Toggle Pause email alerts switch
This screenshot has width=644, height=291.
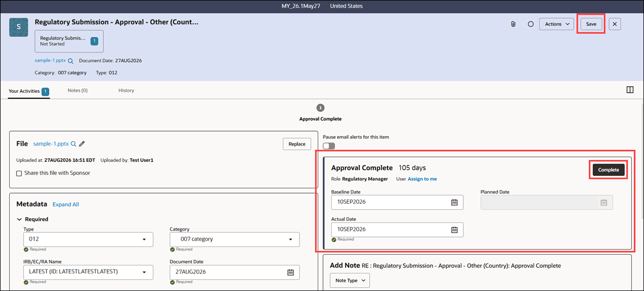328,145
